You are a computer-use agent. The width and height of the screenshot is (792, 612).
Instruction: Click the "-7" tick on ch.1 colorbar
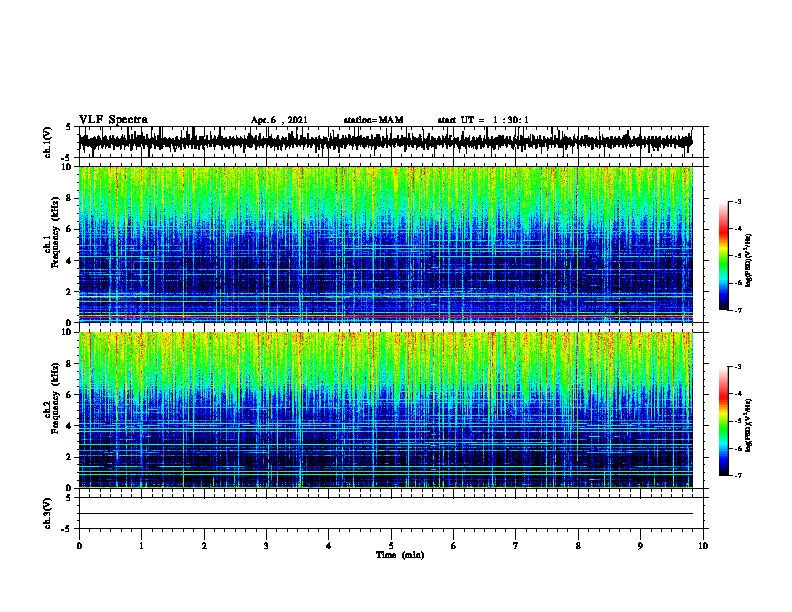[737, 310]
